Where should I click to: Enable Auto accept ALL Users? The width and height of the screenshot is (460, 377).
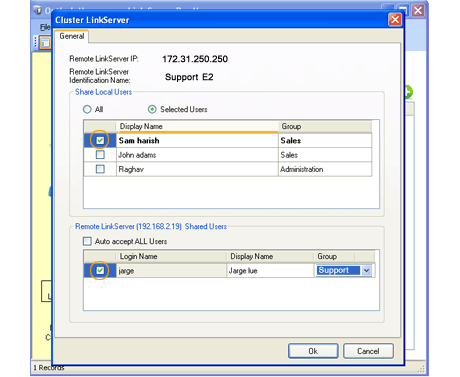(x=87, y=241)
